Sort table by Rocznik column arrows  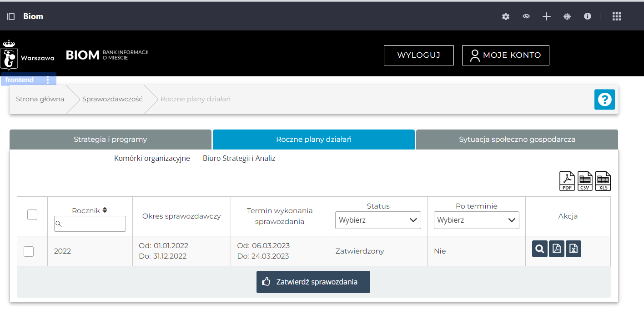pyautogui.click(x=105, y=210)
